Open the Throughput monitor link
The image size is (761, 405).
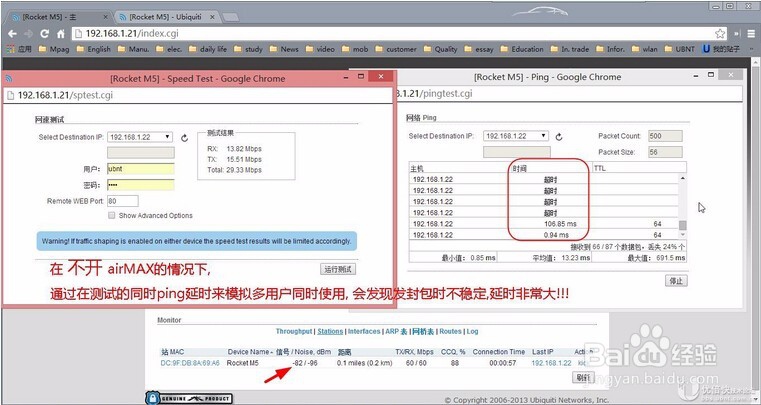point(294,332)
